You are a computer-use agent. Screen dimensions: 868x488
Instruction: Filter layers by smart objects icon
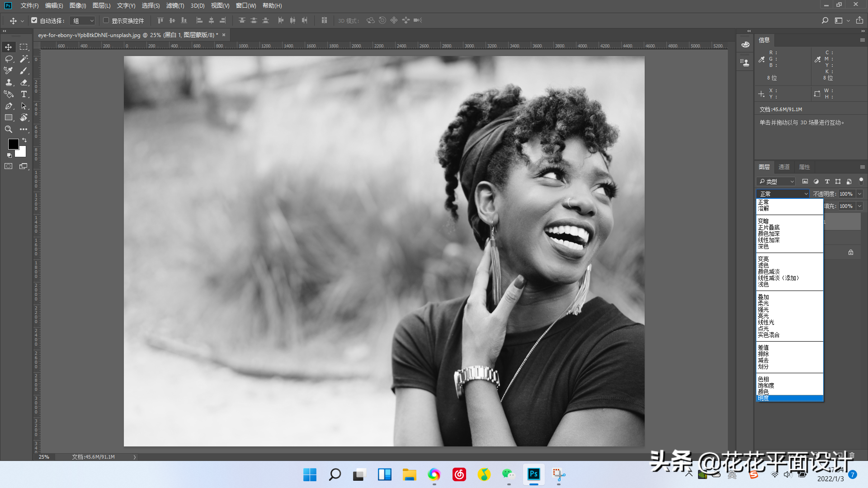pos(849,181)
